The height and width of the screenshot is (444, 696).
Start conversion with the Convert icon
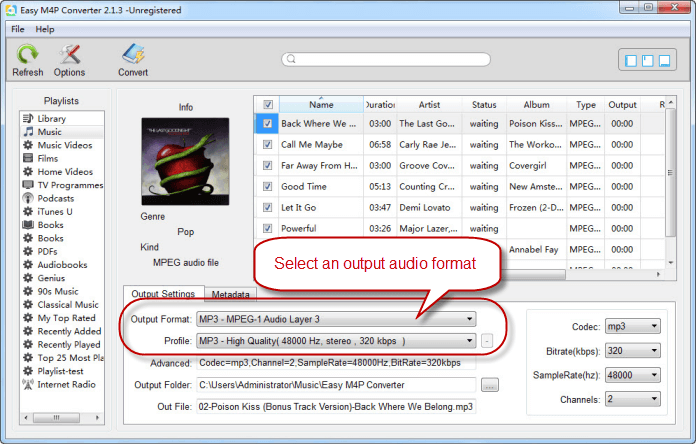point(133,60)
